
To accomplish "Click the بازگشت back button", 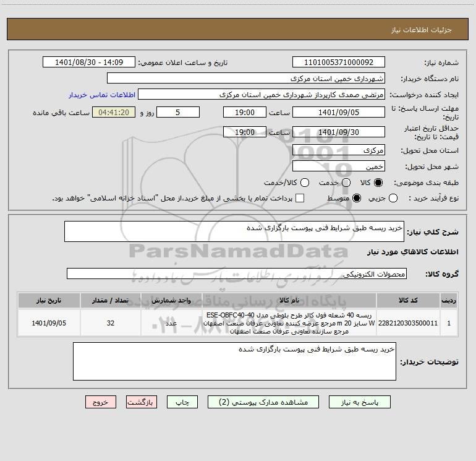I will click(x=142, y=402).
